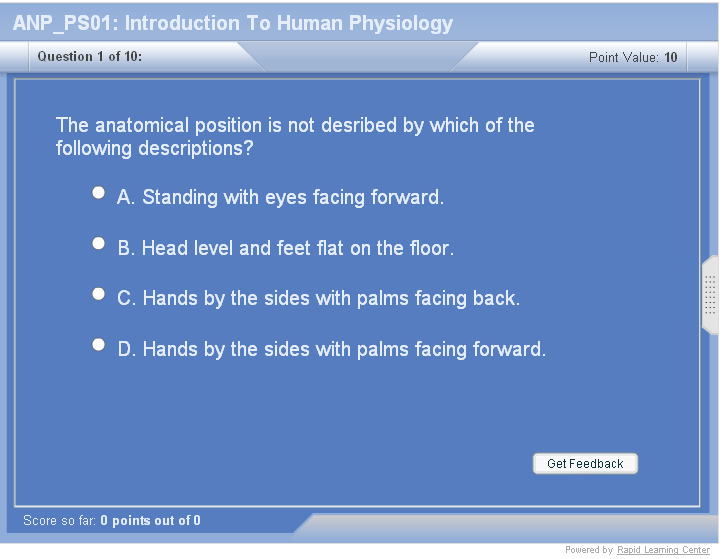Click answer text 'Standing with eyes facing forward'

coord(292,198)
